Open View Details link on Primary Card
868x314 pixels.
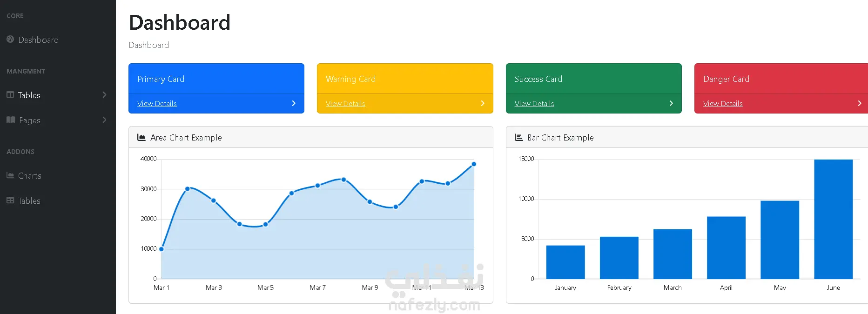157,104
